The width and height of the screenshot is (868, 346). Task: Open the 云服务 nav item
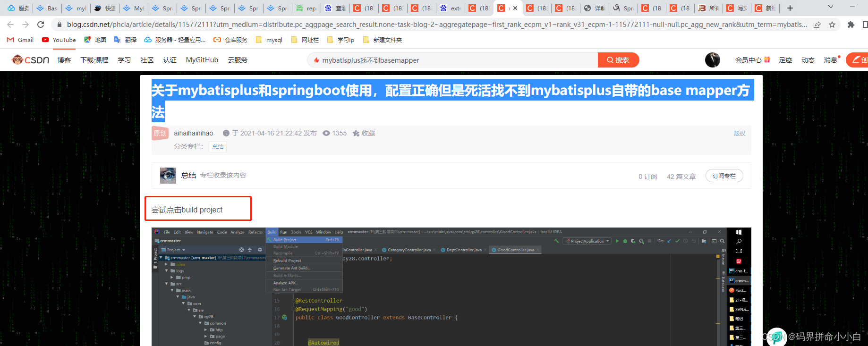click(238, 60)
